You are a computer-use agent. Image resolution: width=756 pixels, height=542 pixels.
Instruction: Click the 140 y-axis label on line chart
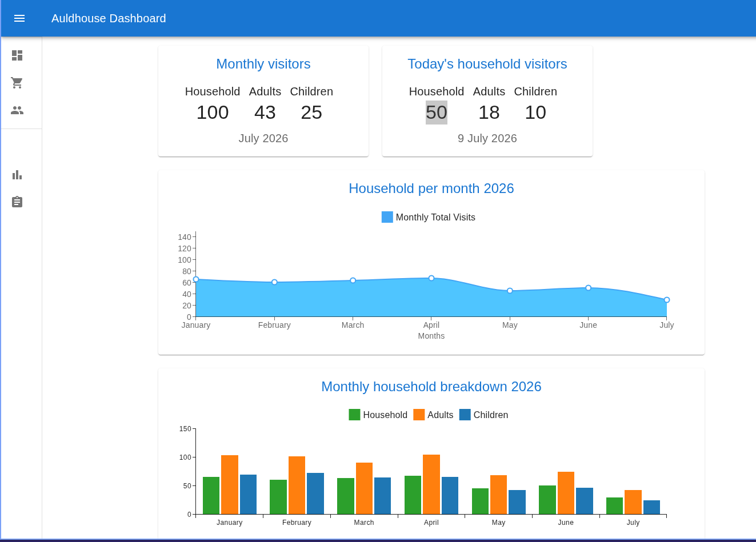point(185,237)
